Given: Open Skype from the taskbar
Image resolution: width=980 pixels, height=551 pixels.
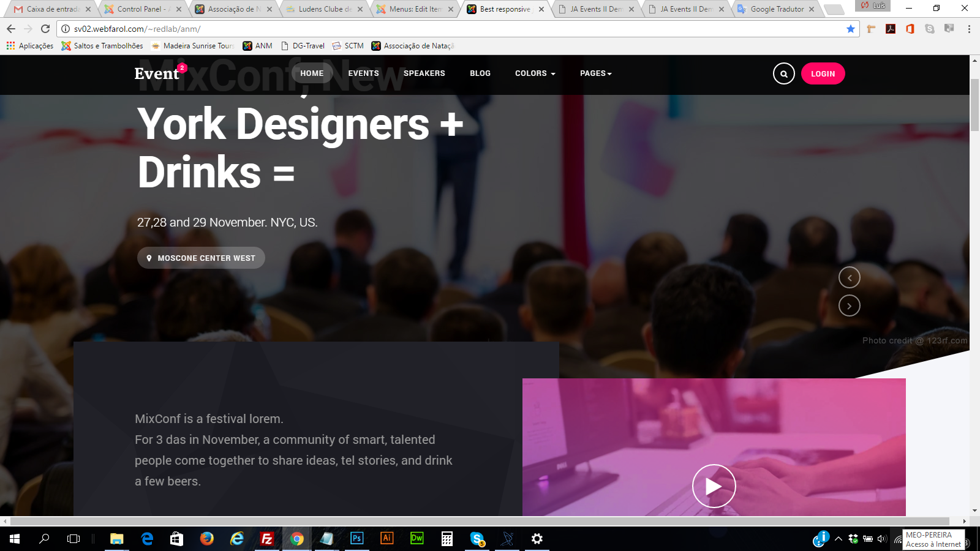Looking at the screenshot, I should click(x=477, y=539).
